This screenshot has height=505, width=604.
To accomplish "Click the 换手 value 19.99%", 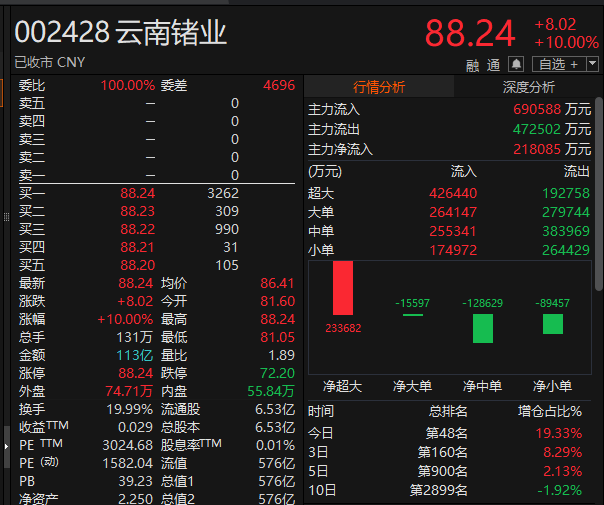I will point(130,409).
